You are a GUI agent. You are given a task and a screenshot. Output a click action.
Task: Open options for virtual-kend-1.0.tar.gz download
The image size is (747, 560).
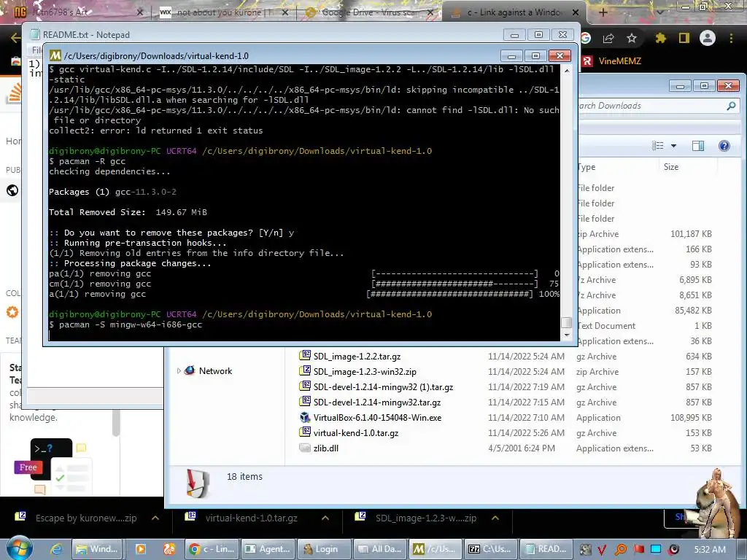coord(325,518)
